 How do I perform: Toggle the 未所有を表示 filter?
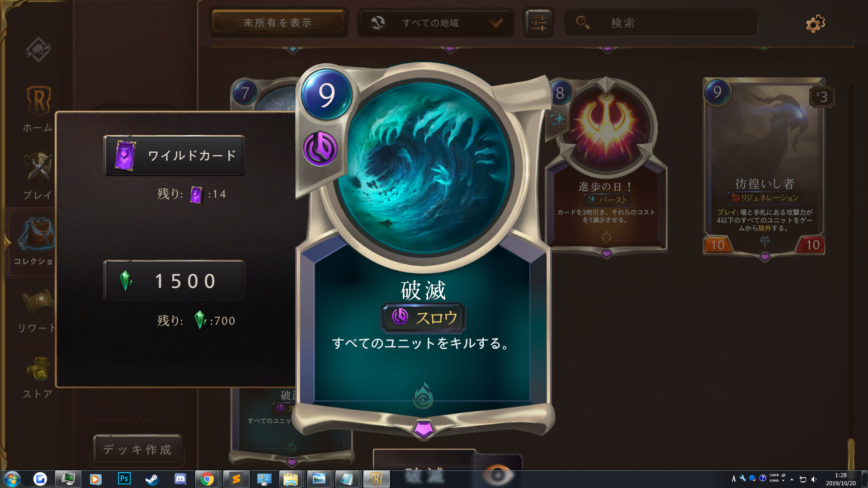[278, 23]
